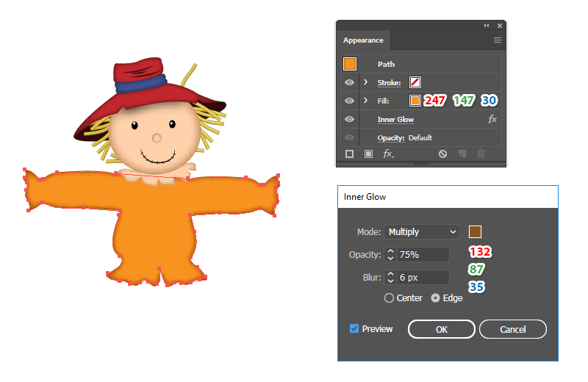
Task: Hide the Stroke attribute visibility
Action: pyautogui.click(x=350, y=82)
